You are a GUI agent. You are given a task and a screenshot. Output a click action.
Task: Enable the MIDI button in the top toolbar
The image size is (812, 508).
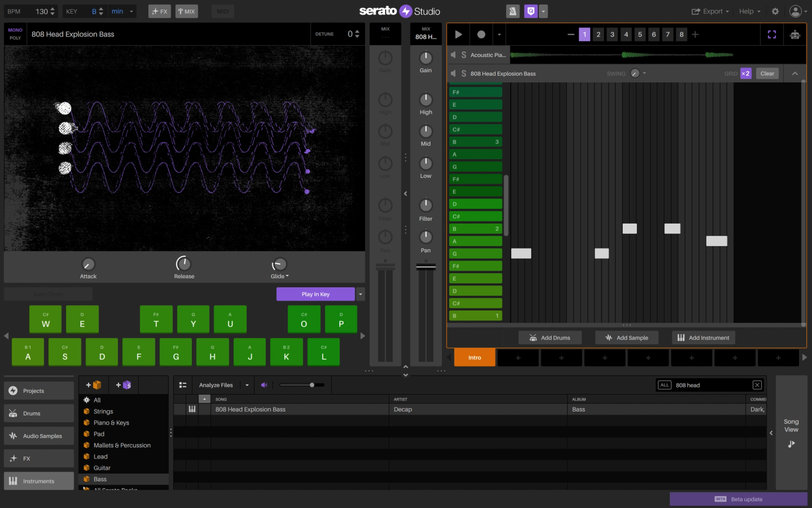pos(222,11)
